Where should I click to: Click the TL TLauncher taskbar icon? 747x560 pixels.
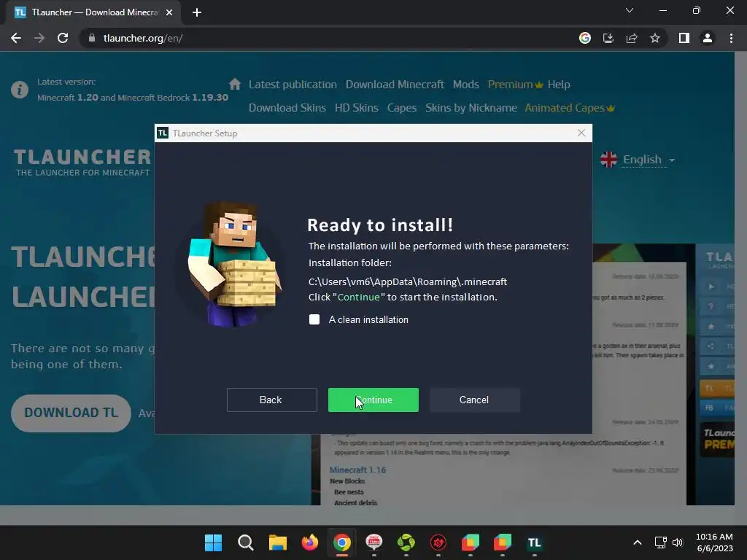tap(535, 542)
